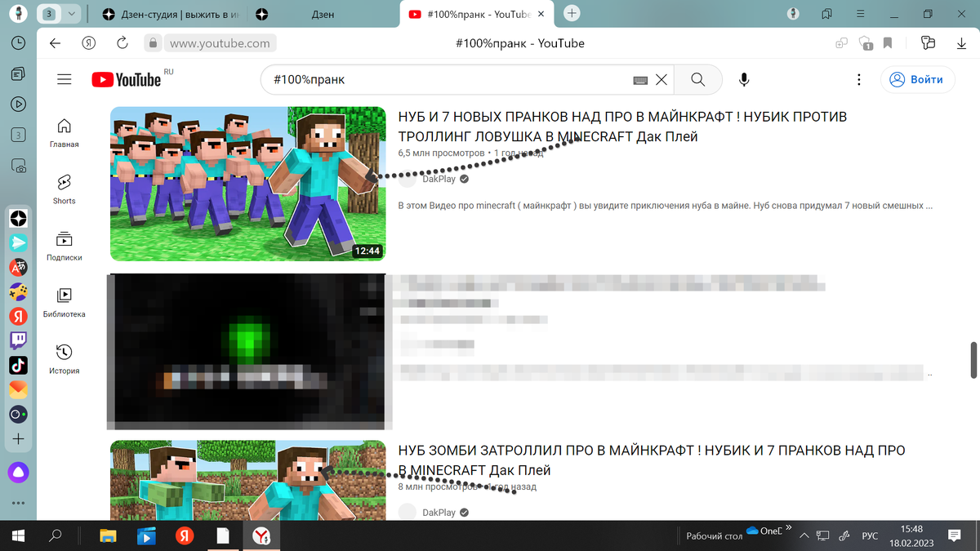The height and width of the screenshot is (551, 980).
Task: Open the browser menu with the hamburger icon
Action: 860,14
